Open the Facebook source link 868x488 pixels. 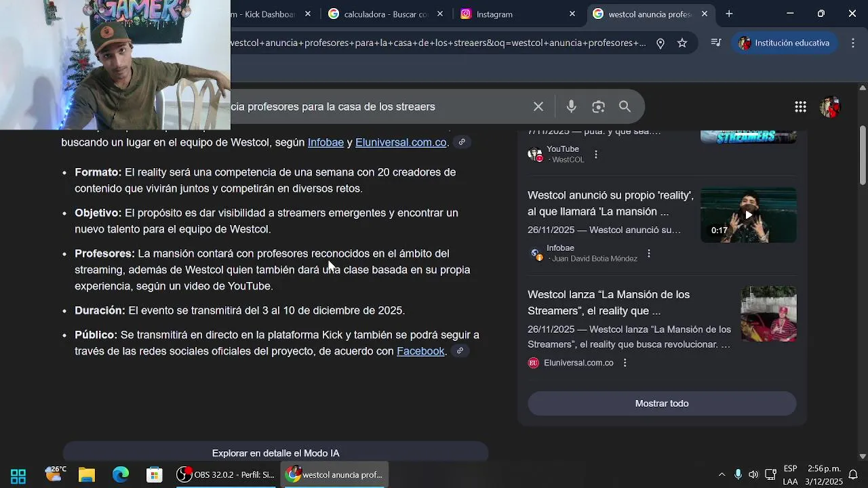[420, 351]
